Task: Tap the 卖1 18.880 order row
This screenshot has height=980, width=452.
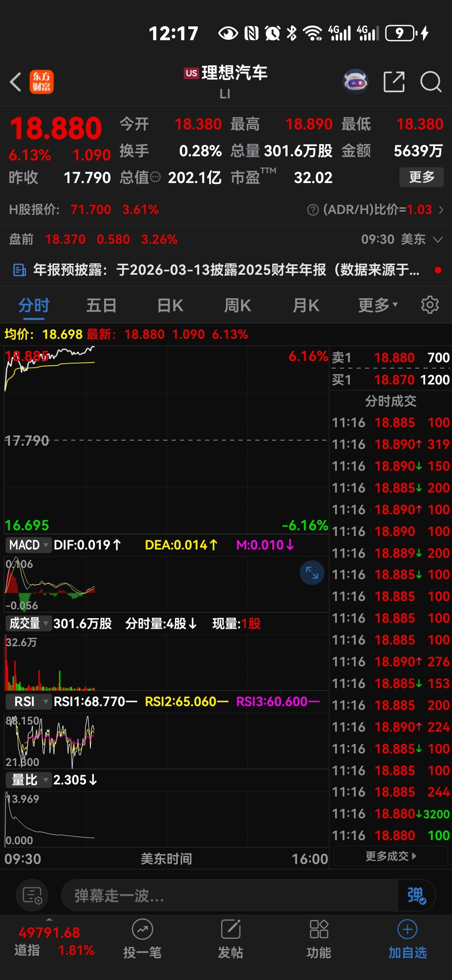Action: click(390, 358)
